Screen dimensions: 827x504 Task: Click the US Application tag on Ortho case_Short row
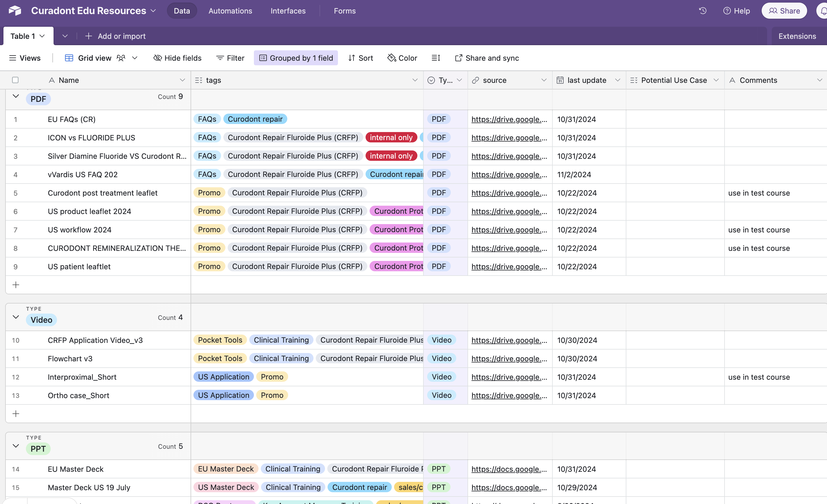[x=224, y=395]
